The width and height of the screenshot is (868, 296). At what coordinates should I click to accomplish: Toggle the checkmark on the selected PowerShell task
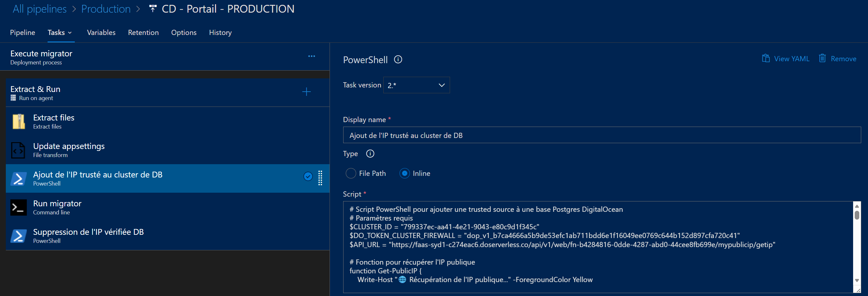pyautogui.click(x=308, y=176)
